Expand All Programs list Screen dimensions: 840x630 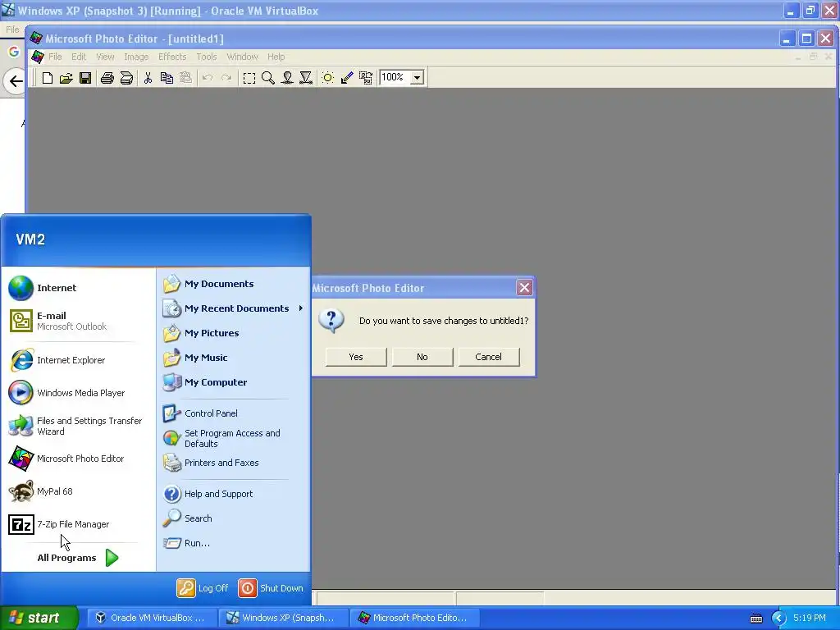click(79, 558)
